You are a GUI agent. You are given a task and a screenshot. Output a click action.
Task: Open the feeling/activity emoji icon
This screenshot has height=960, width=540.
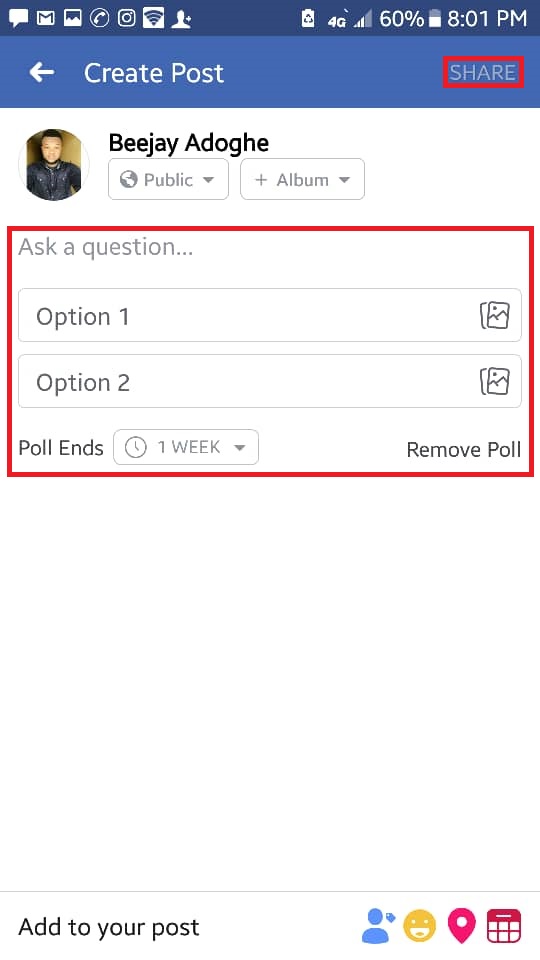point(419,926)
